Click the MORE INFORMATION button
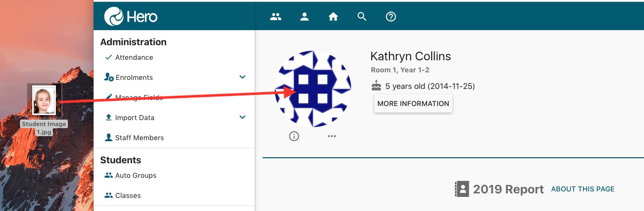644x211 pixels. click(x=413, y=103)
